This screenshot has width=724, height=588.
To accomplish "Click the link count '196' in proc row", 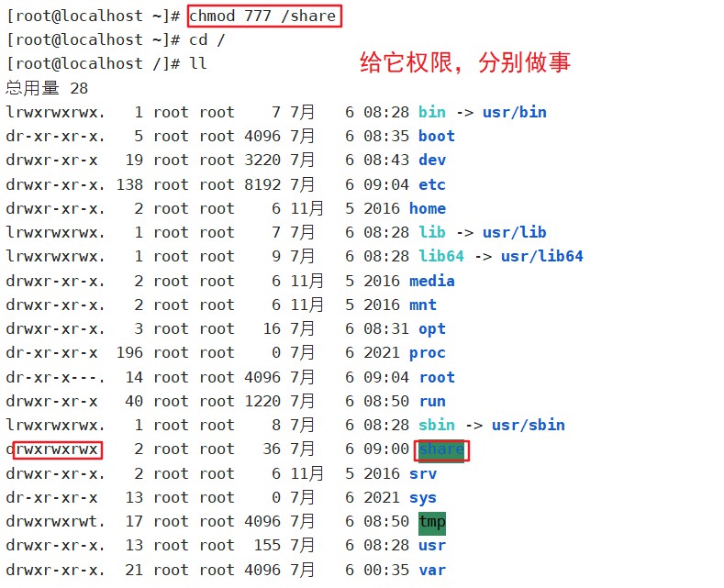I will tap(129, 353).
